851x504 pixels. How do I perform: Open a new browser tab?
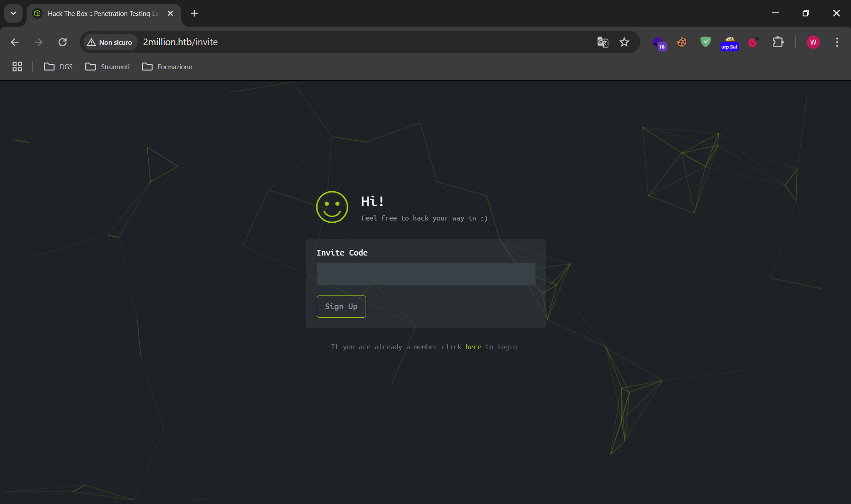(194, 13)
